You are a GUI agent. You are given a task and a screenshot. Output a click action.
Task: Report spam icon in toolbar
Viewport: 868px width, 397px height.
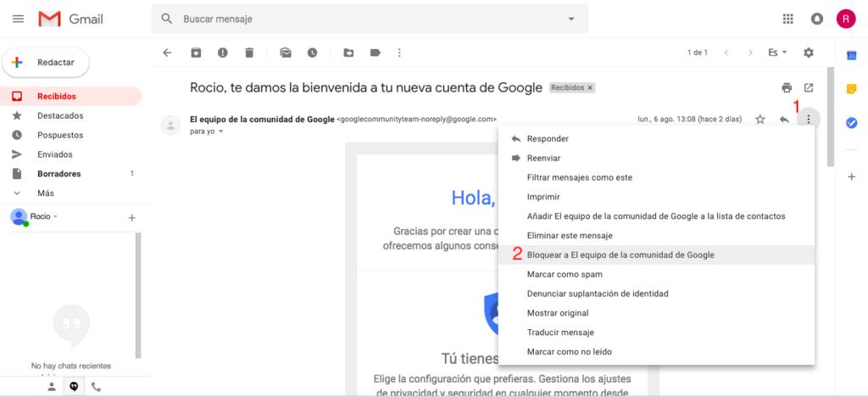pos(223,53)
